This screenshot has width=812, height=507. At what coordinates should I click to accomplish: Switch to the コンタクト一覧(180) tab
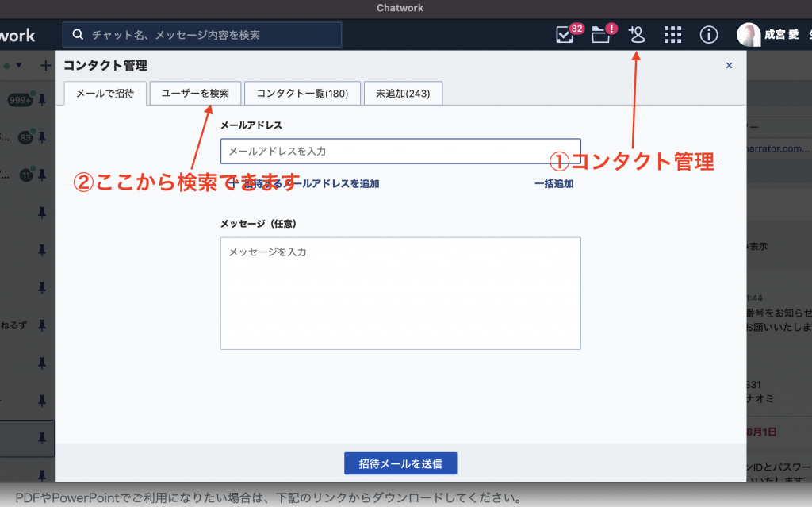click(302, 94)
